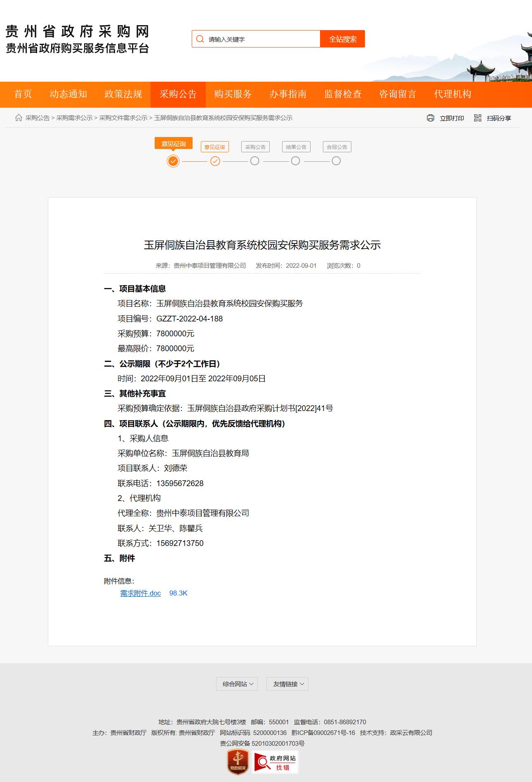Image resolution: width=532 pixels, height=782 pixels.
Task: Select the 合同公告 step label
Action: tap(337, 147)
